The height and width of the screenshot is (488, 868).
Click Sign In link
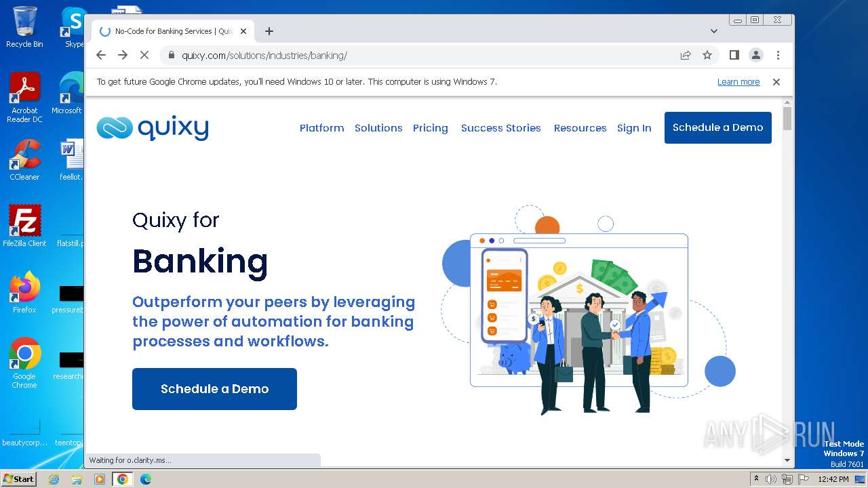point(634,127)
